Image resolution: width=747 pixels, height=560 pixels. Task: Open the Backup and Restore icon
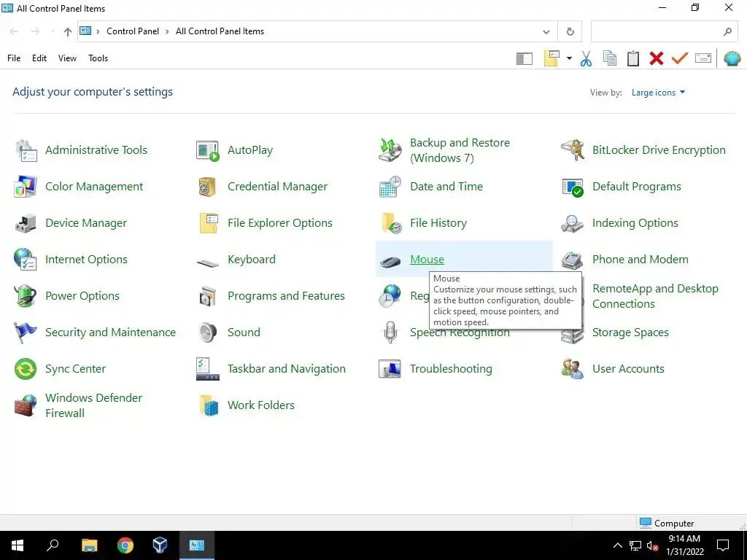390,150
